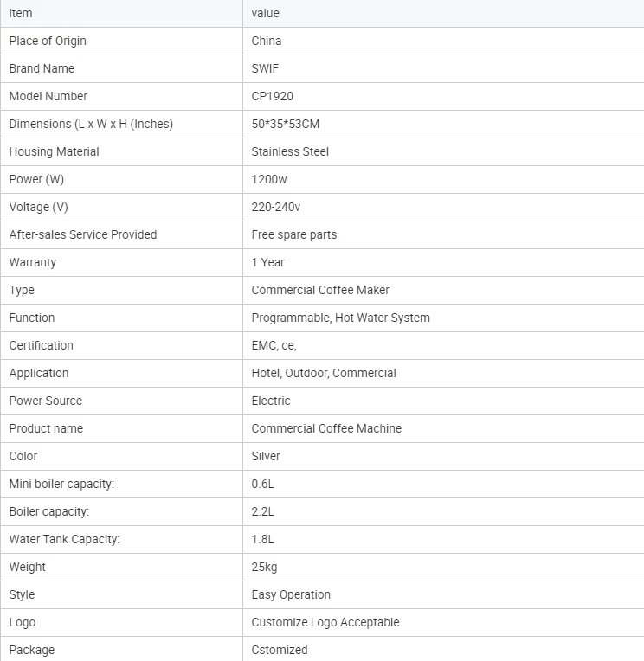This screenshot has width=644, height=661.
Task: Click the 'Customize Logo Acceptable' cell
Action: pyautogui.click(x=325, y=622)
